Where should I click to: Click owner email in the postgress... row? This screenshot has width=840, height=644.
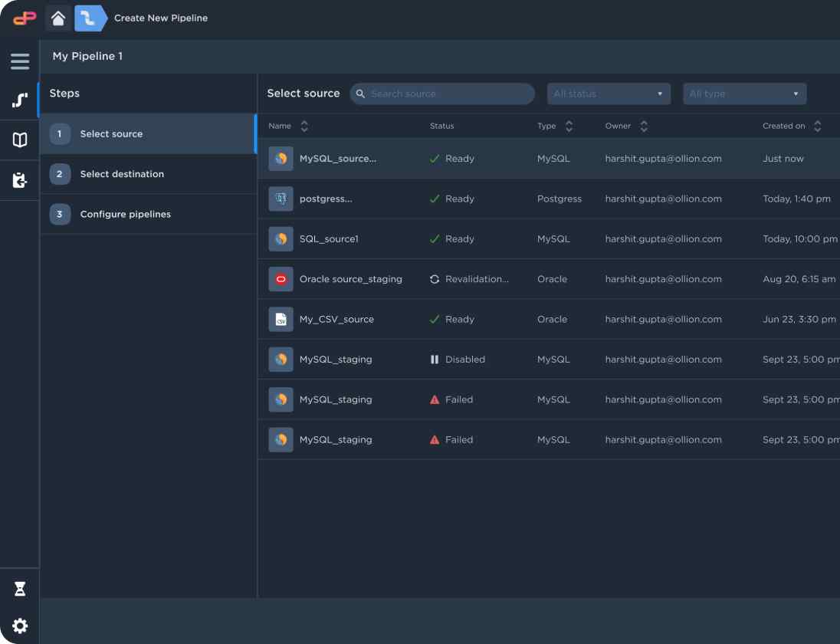tap(663, 199)
